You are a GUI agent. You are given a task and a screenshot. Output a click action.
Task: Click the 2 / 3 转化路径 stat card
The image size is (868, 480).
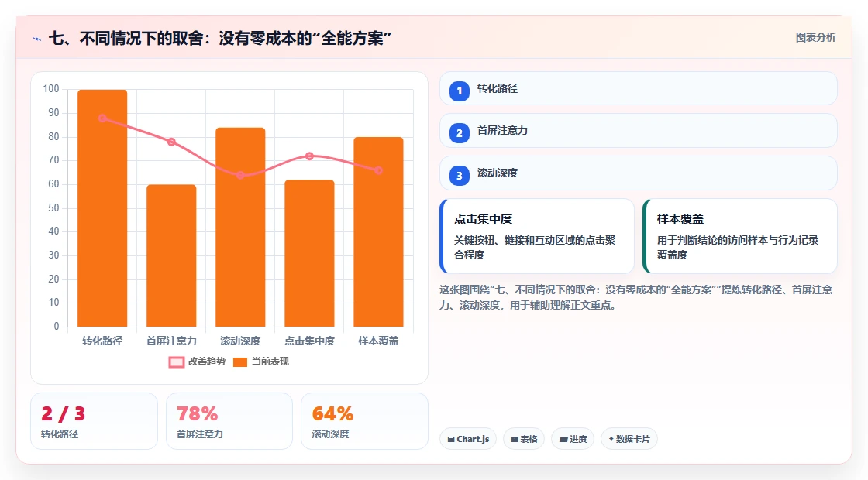(x=94, y=421)
